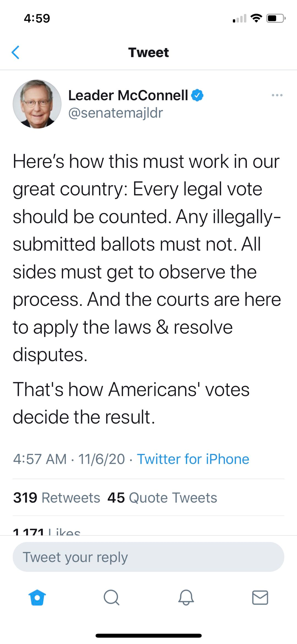The image size is (297, 644).
Task: Open the @senatemajldr handle link
Action: click(116, 113)
